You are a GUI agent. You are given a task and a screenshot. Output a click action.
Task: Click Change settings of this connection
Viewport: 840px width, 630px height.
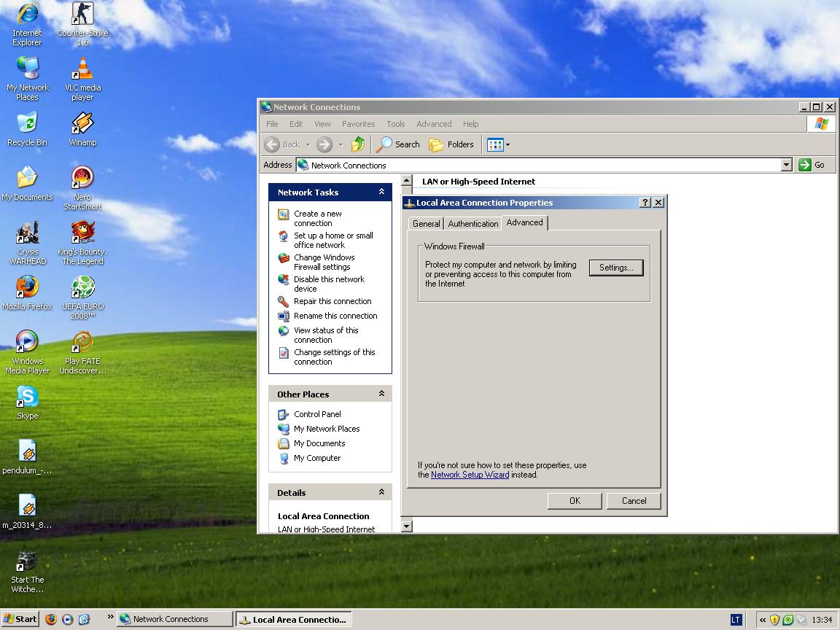click(x=334, y=357)
